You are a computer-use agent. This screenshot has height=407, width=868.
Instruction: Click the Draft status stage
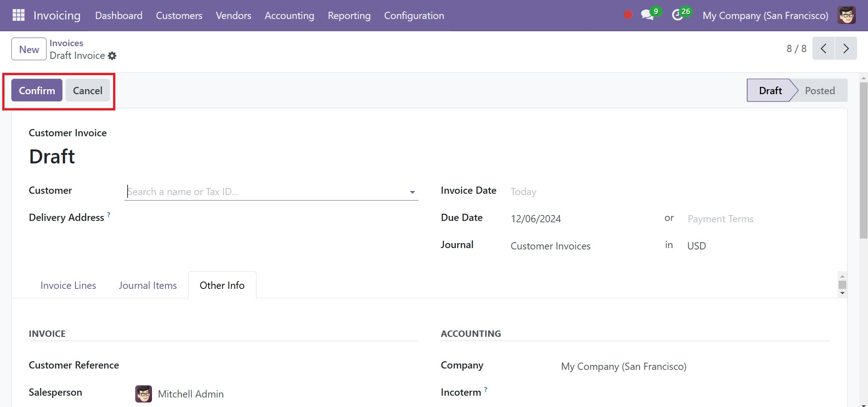point(770,90)
